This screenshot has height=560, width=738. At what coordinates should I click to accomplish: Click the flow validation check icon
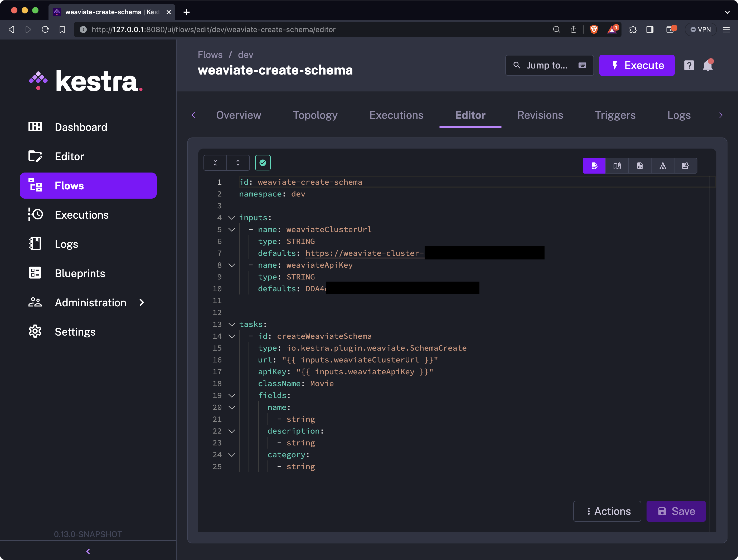[263, 163]
